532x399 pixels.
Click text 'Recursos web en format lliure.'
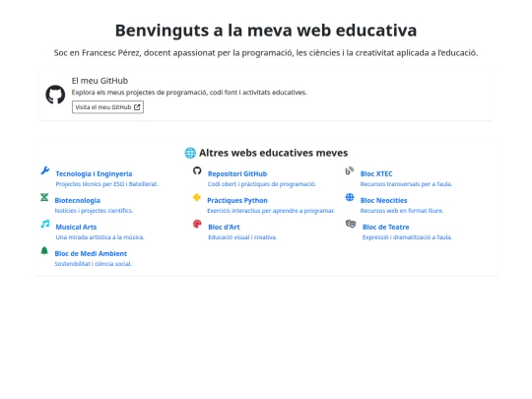click(402, 211)
